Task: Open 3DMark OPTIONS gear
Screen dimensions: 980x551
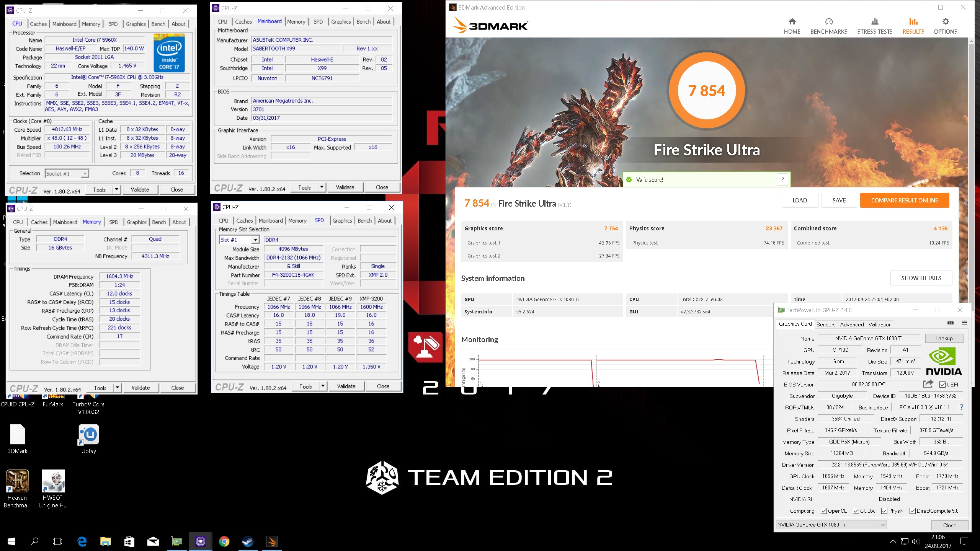Action: [x=946, y=26]
